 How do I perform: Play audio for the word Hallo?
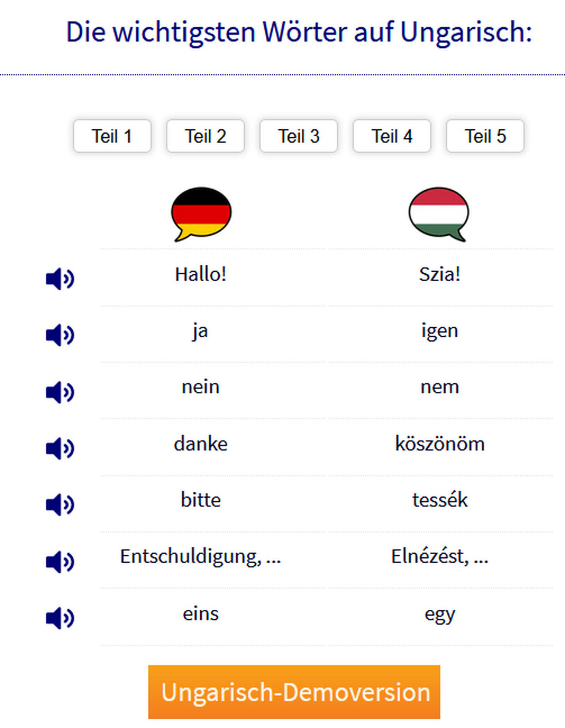(60, 278)
